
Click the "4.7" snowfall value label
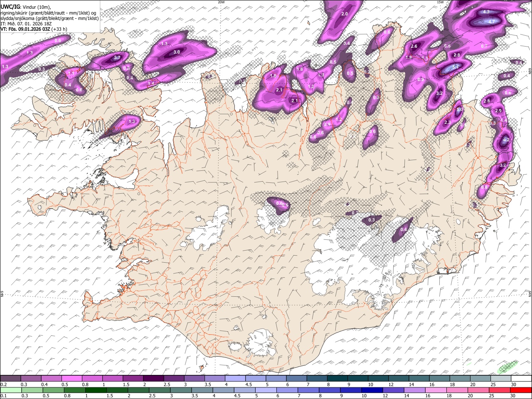(491, 22)
